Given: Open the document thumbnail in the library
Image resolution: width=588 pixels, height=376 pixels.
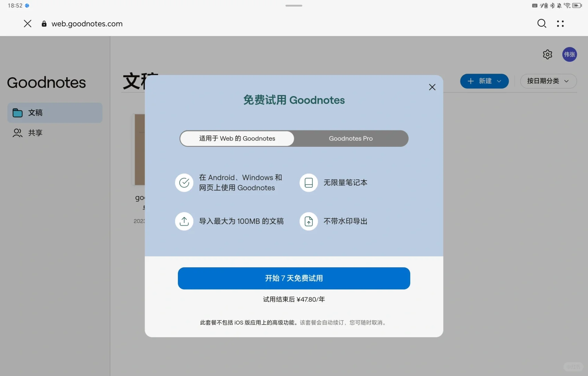Looking at the screenshot, I should [x=139, y=150].
